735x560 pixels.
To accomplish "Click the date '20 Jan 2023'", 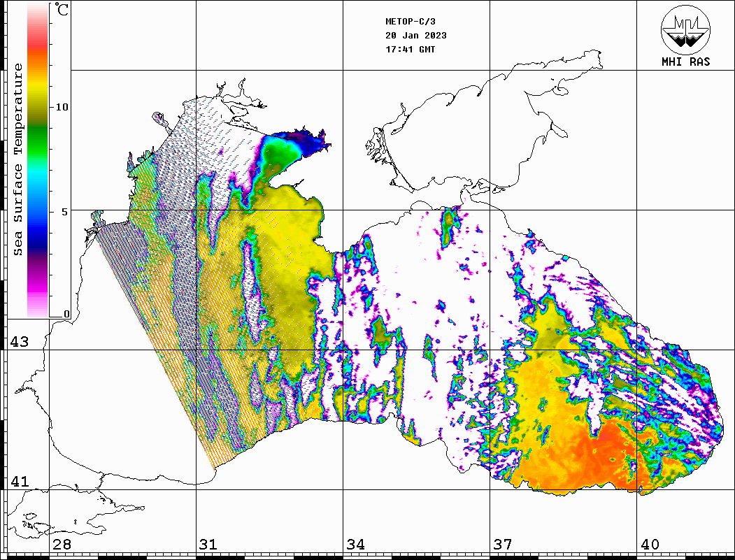I will click(x=416, y=36).
